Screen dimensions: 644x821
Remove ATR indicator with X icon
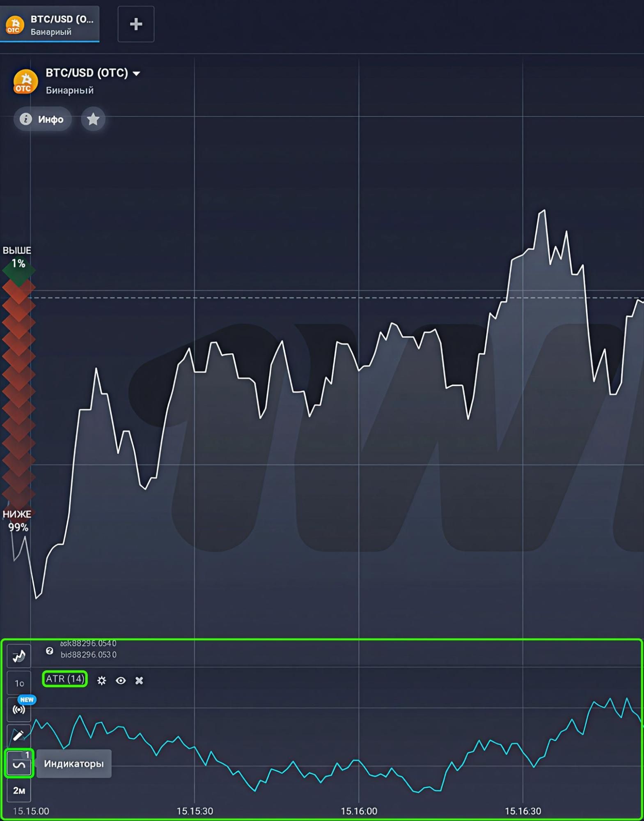[139, 681]
